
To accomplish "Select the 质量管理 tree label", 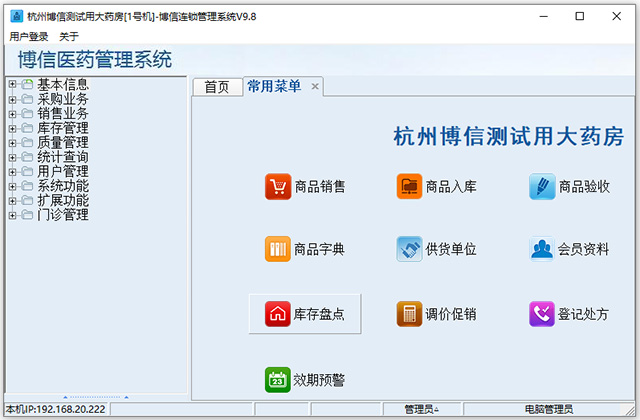I will point(63,142).
